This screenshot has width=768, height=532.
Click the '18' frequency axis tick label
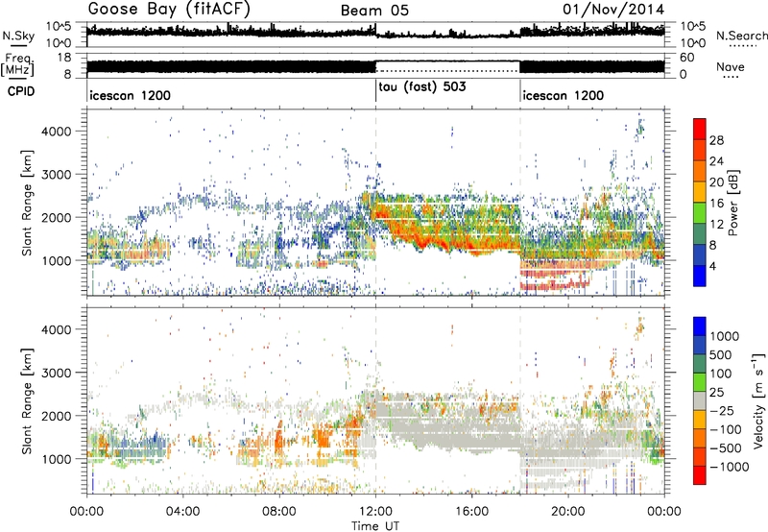64,58
